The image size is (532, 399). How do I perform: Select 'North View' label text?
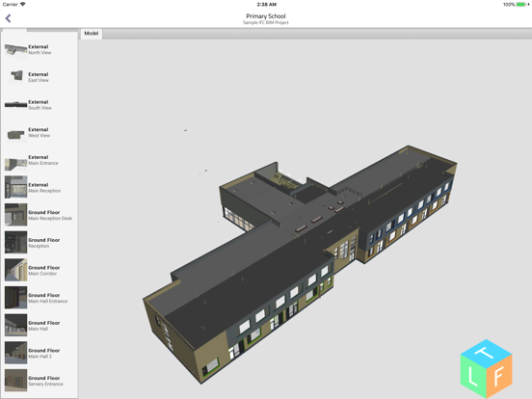click(40, 53)
